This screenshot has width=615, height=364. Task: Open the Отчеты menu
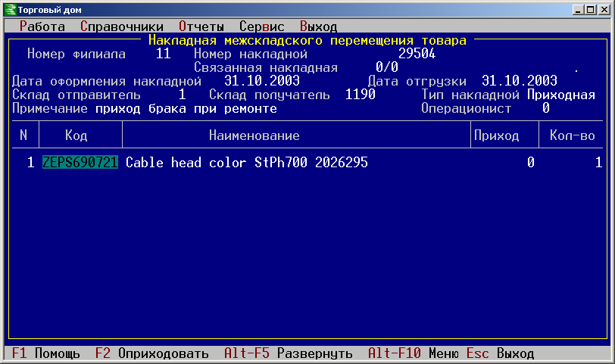click(x=201, y=26)
